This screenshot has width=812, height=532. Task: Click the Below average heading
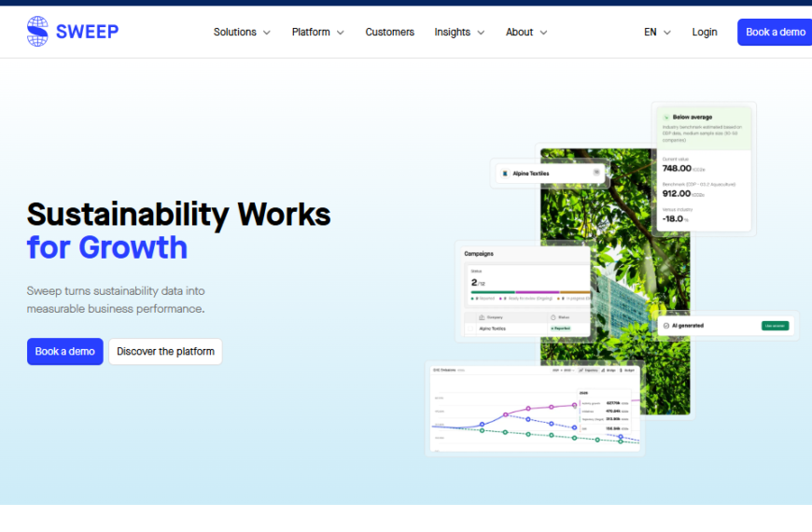(x=693, y=117)
